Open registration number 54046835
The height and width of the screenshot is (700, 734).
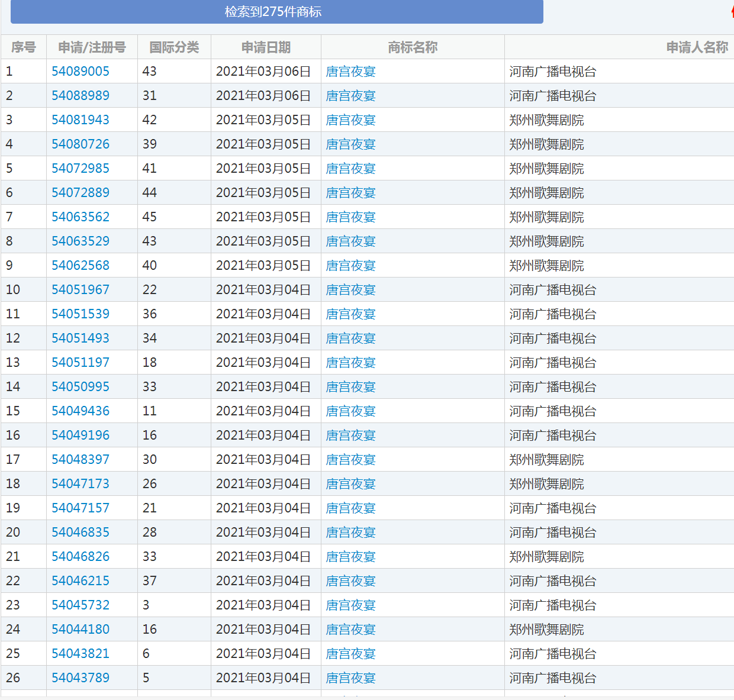point(81,533)
